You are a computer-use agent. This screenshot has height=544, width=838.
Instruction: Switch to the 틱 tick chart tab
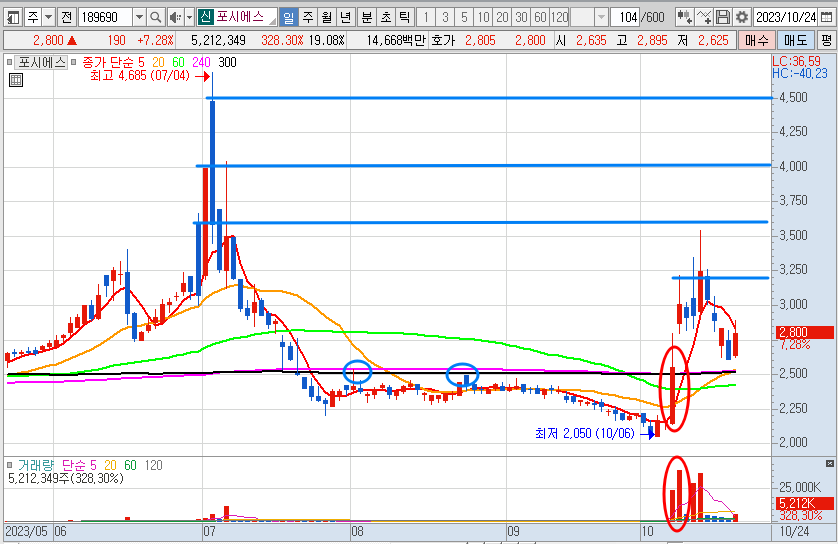[405, 17]
